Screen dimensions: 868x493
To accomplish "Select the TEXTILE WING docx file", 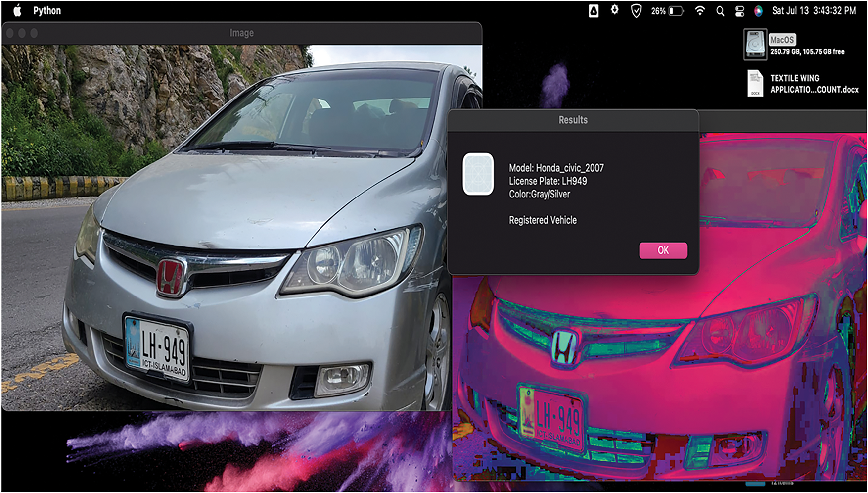I will click(755, 83).
